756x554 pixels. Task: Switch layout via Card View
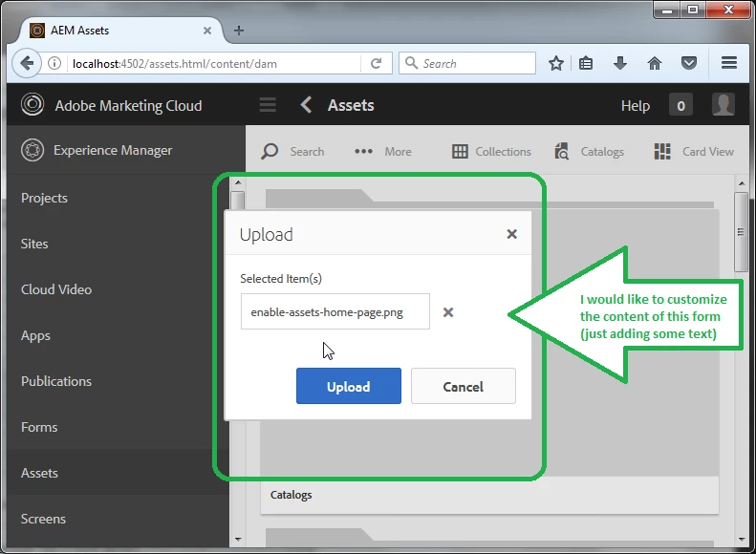[x=694, y=151]
